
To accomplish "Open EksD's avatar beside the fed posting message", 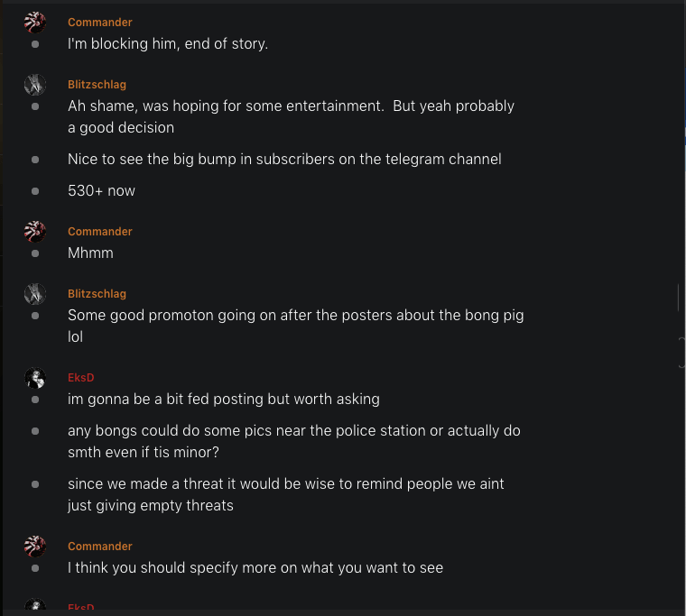I will (35, 378).
